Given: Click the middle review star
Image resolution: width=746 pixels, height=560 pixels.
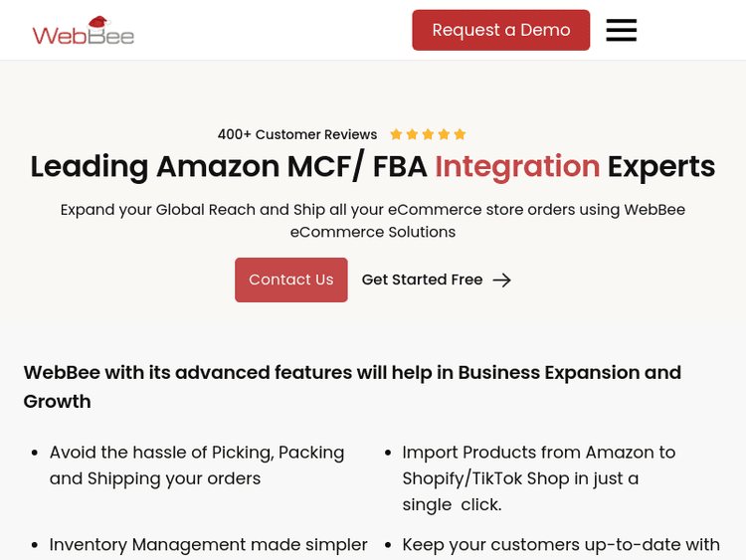Looking at the screenshot, I should tap(428, 134).
